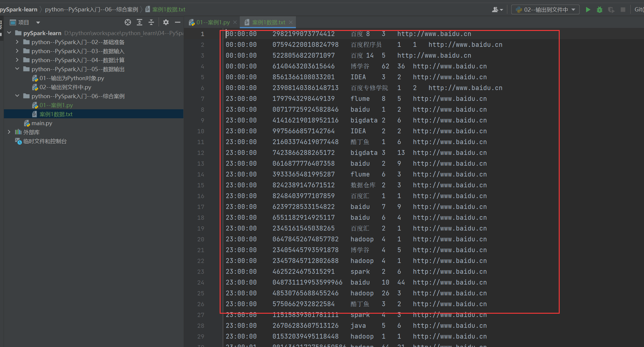Click the keyword 百度程序员 on line 2

[x=366, y=45]
